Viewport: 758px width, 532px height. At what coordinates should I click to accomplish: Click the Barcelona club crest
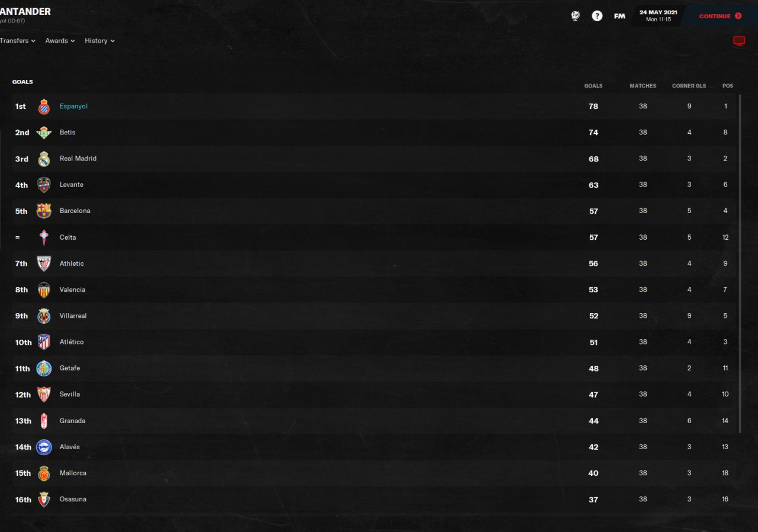(x=44, y=211)
